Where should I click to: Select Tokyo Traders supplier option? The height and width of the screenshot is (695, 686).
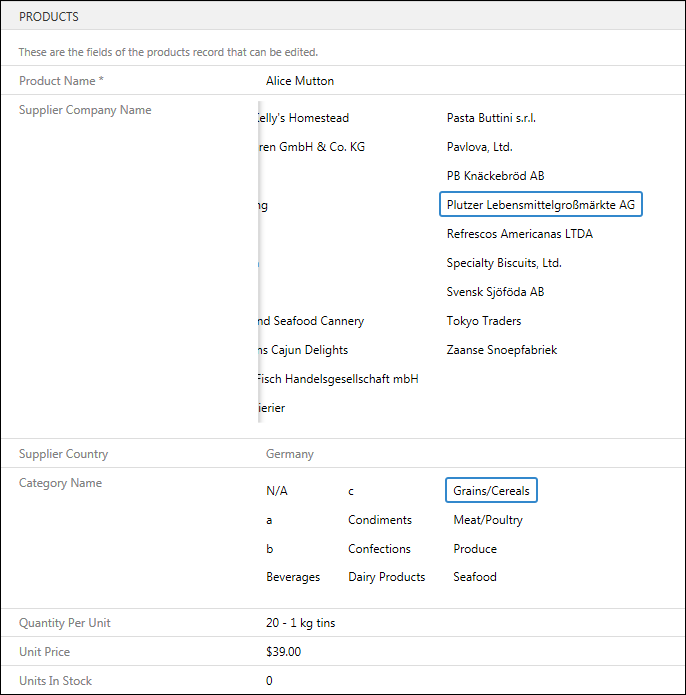tap(484, 321)
